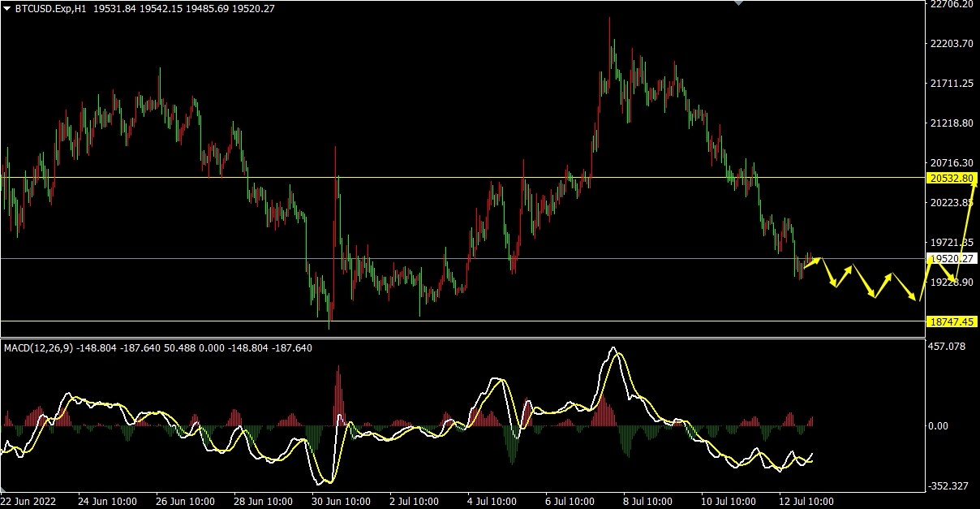The height and width of the screenshot is (509, 980).
Task: Open the chart menu arrow beside BTCUSD.Exp,H1
Action: point(6,8)
